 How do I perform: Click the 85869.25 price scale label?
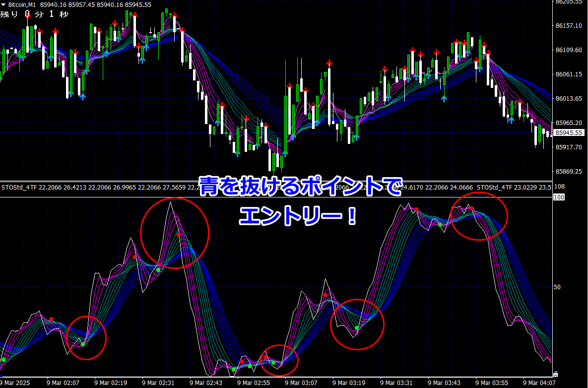click(x=569, y=171)
